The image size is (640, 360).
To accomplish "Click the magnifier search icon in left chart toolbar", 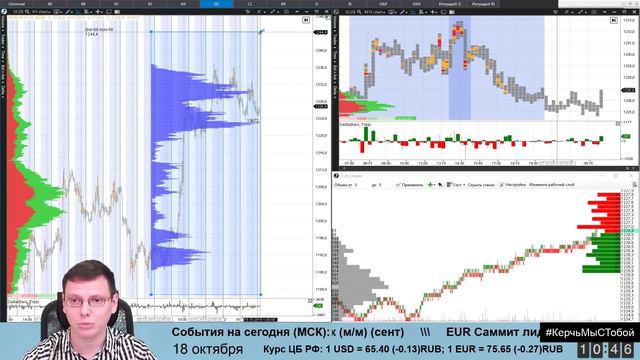I will coord(27,12).
